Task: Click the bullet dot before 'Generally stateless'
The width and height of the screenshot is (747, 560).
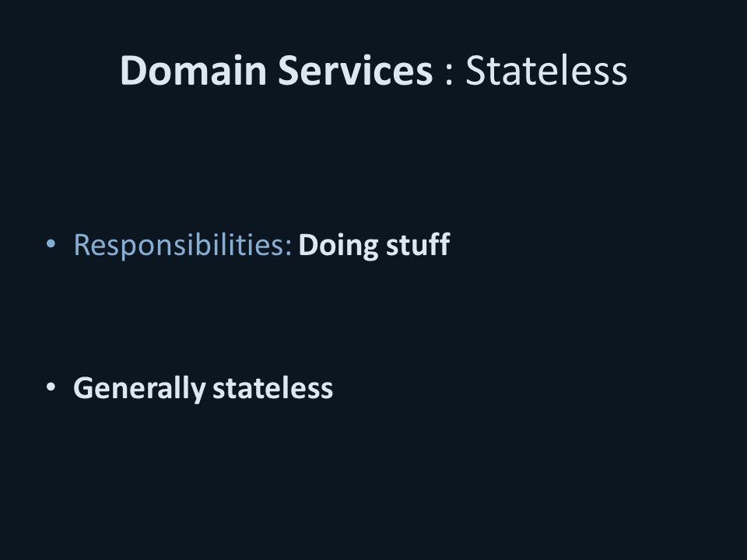Action: click(x=51, y=387)
